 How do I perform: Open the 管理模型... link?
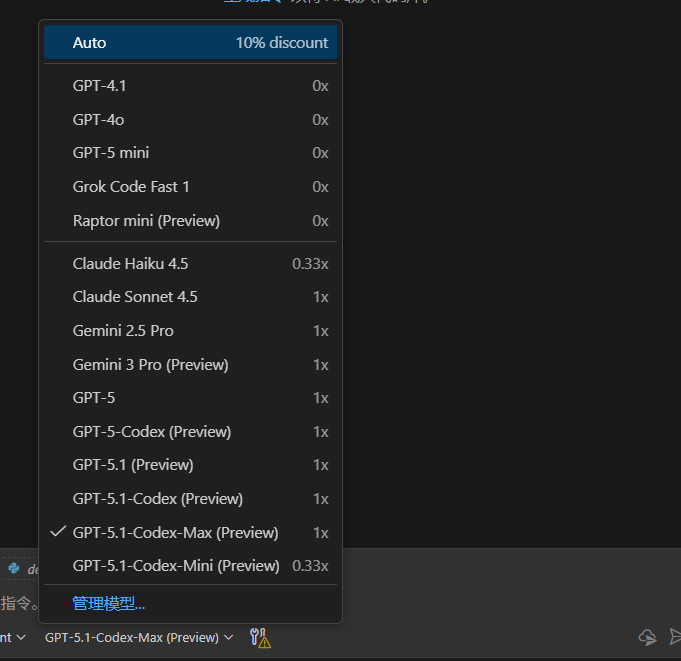click(109, 604)
